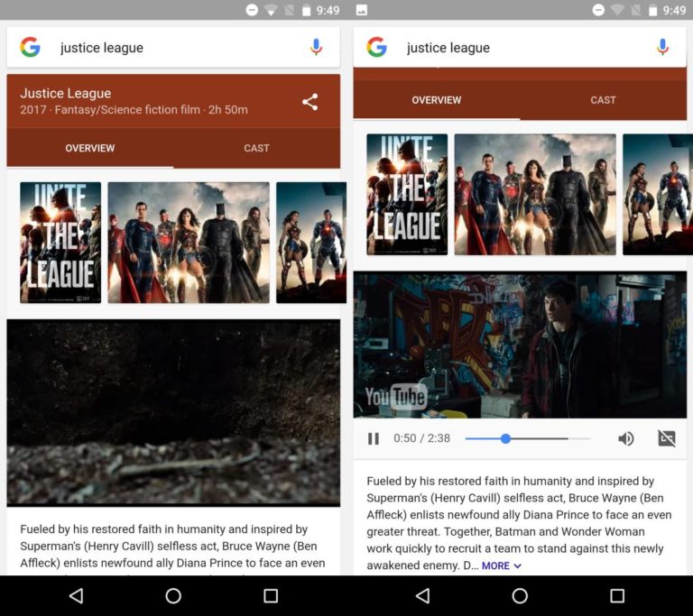This screenshot has height=616, width=693.
Task: Tap the left screen justice league search field
Action: pos(173,47)
